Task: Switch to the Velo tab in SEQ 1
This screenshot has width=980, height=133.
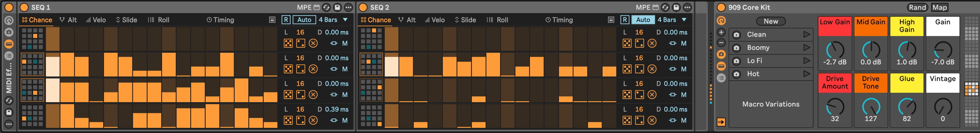Action: pyautogui.click(x=96, y=20)
